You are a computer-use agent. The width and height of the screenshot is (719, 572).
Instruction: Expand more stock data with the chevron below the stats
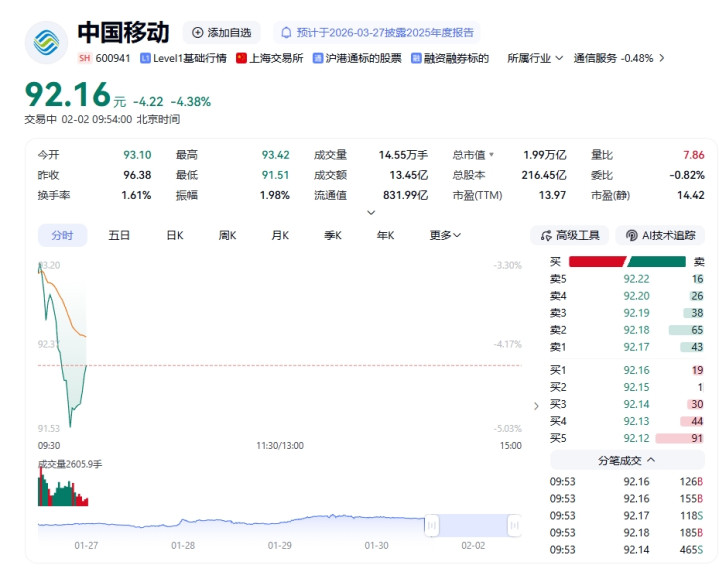(371, 212)
